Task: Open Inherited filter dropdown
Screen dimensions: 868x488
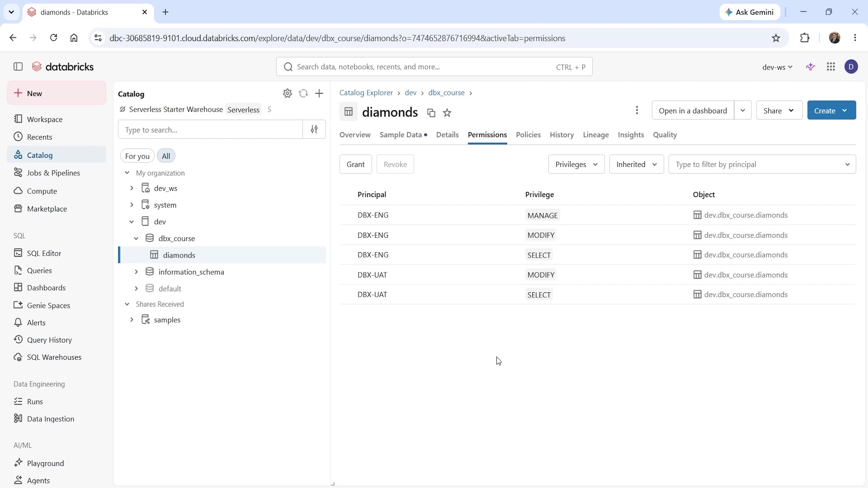Action: (637, 164)
